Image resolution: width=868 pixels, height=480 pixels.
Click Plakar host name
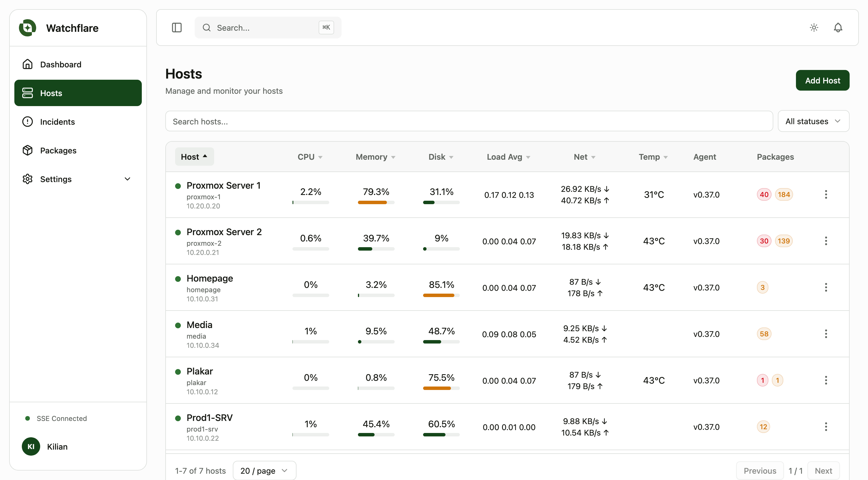(200, 371)
